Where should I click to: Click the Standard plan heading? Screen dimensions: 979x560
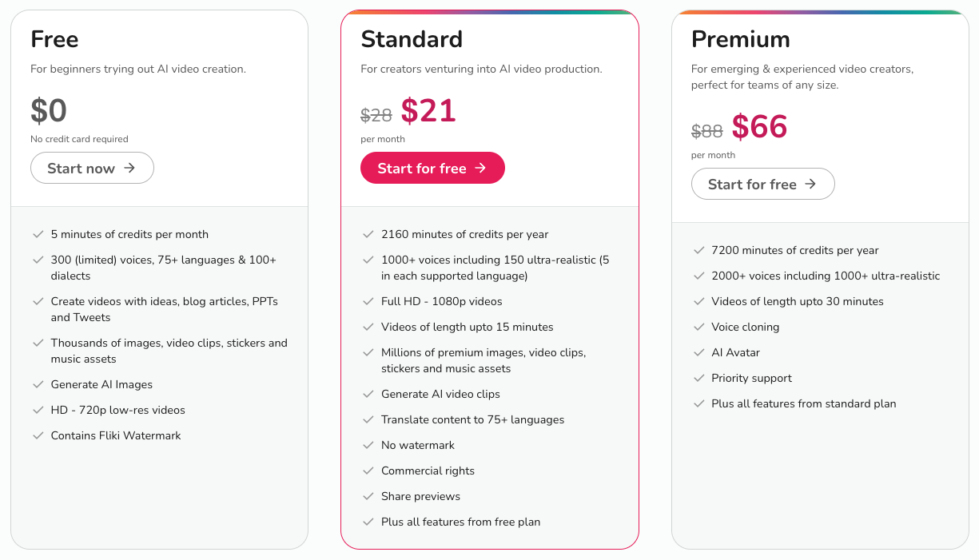click(412, 39)
